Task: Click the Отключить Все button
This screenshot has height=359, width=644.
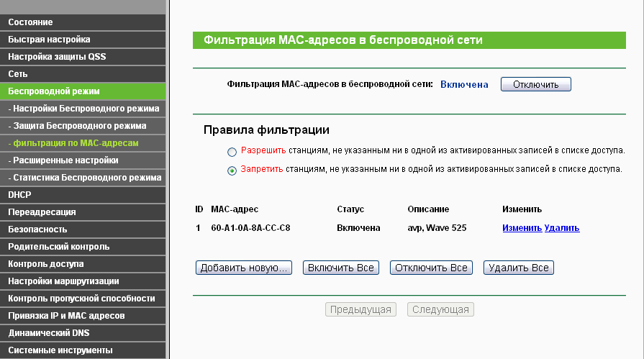Action: click(x=431, y=268)
